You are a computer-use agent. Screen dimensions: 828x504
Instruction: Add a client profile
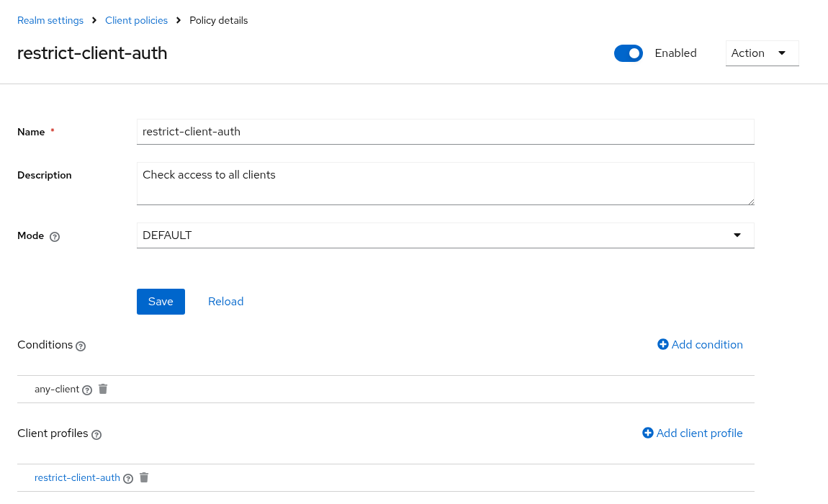693,433
